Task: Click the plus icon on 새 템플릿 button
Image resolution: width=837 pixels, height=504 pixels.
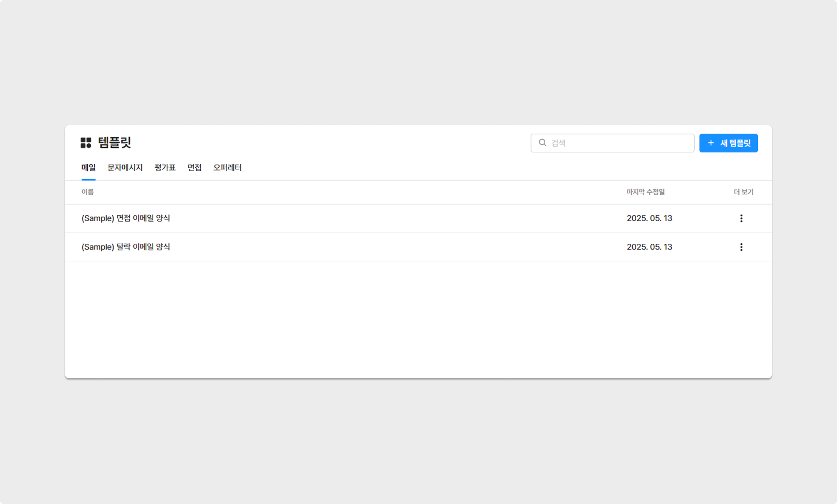Action: point(711,143)
